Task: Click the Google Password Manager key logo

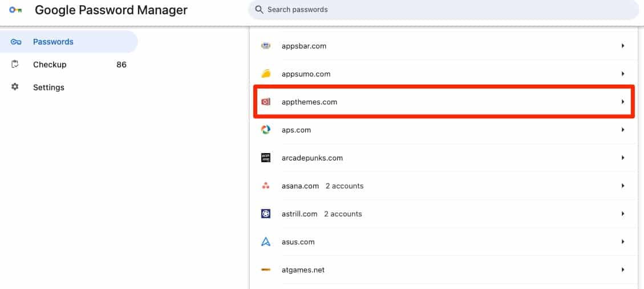Action: tap(15, 10)
